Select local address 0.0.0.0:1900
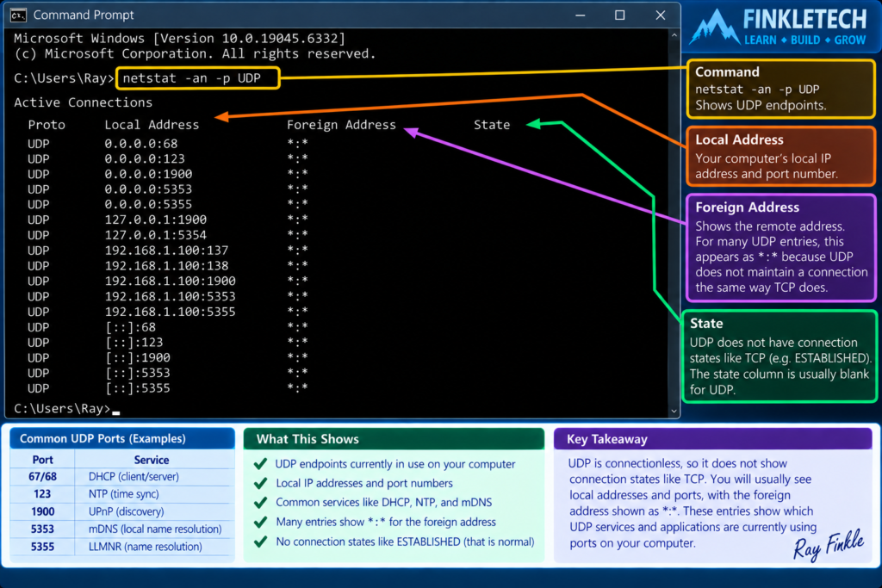Image resolution: width=882 pixels, height=588 pixels. [148, 174]
